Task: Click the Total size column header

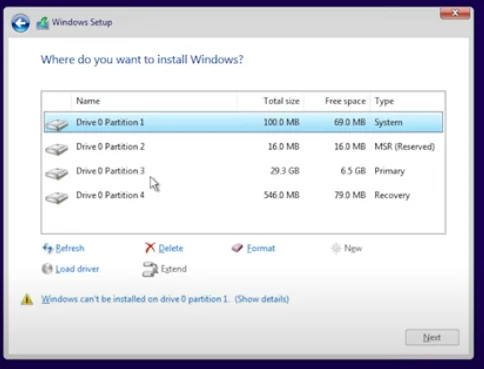Action: pos(271,101)
